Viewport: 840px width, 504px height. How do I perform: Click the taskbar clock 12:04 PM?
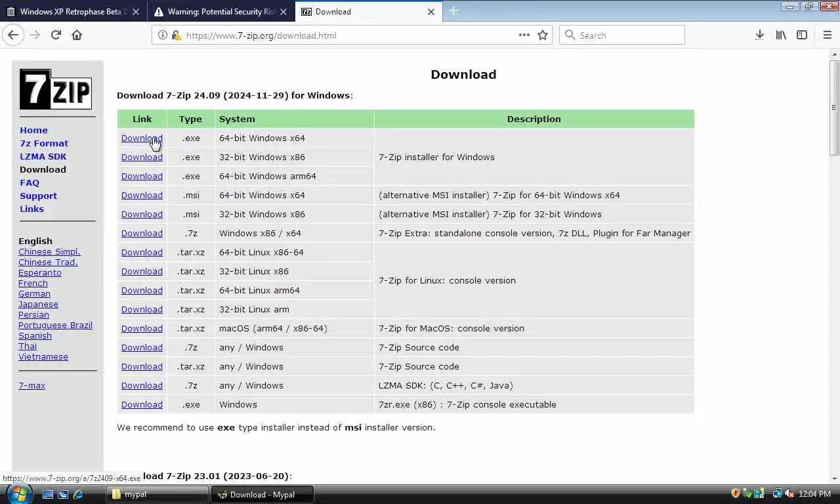pos(815,493)
